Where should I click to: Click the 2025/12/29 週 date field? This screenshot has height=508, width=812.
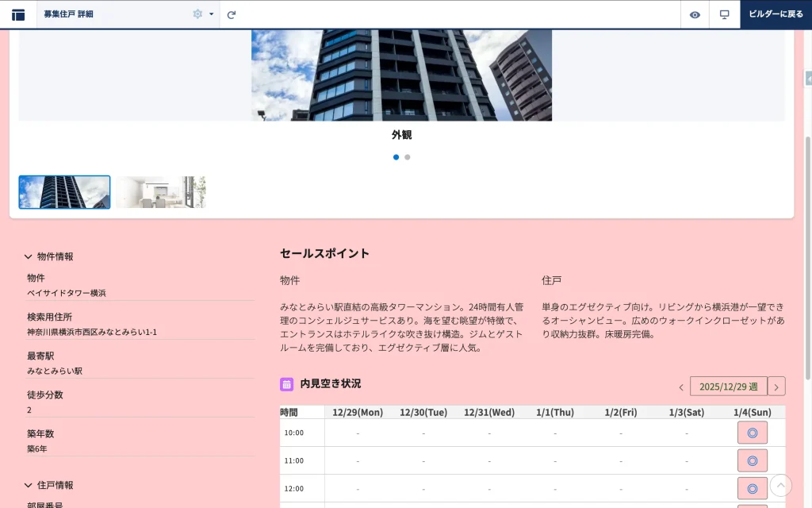point(728,387)
